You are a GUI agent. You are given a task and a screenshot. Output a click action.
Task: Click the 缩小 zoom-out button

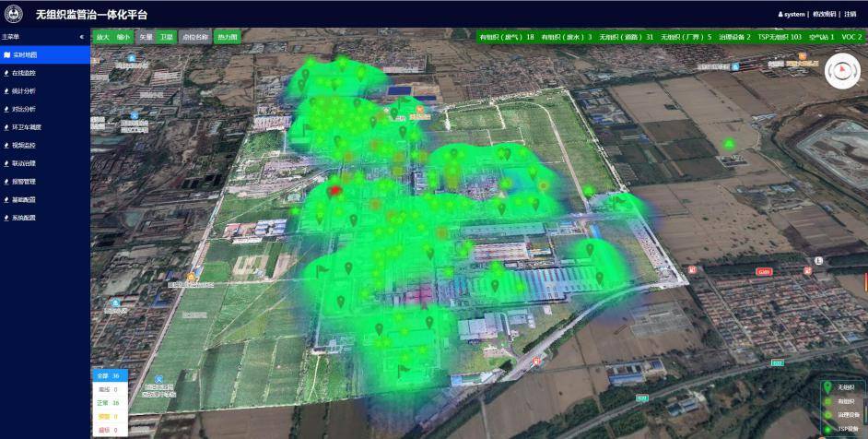coord(123,37)
